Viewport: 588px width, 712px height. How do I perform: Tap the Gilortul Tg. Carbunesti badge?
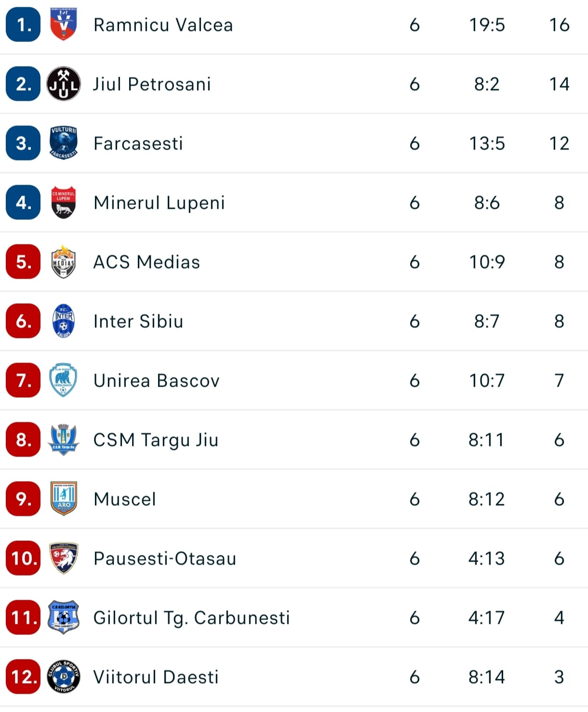(x=64, y=617)
